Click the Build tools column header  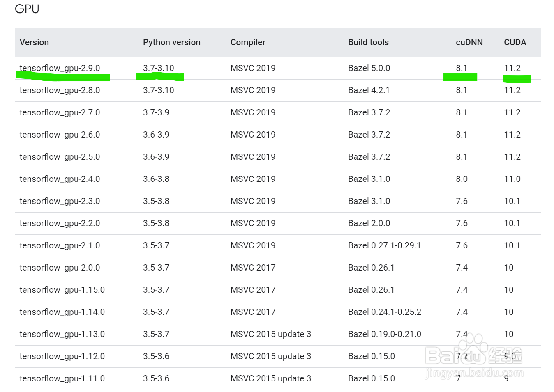point(368,42)
